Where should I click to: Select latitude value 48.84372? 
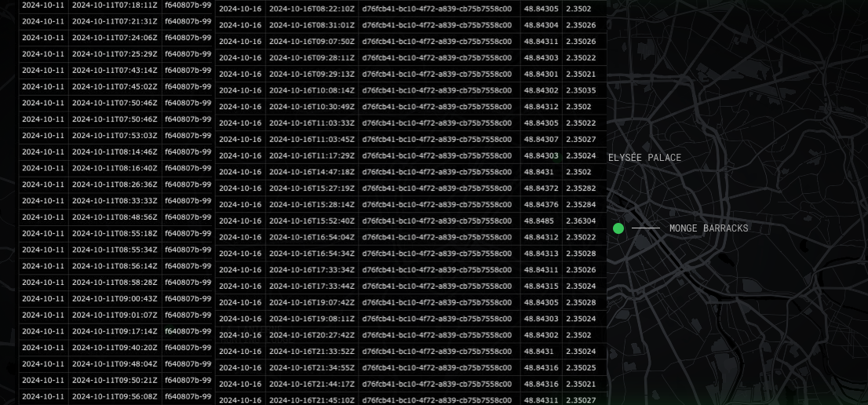541,188
